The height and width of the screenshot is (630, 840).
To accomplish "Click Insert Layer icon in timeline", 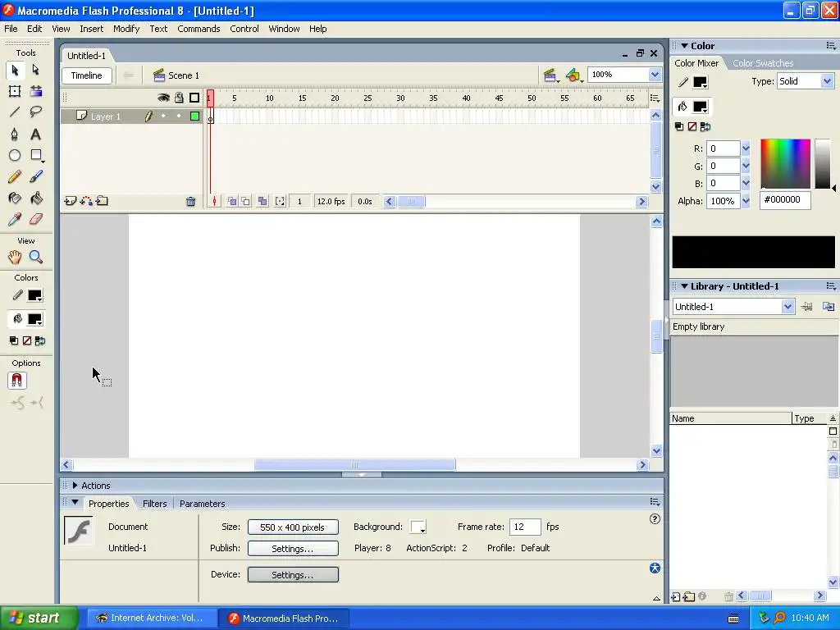I will pos(71,202).
